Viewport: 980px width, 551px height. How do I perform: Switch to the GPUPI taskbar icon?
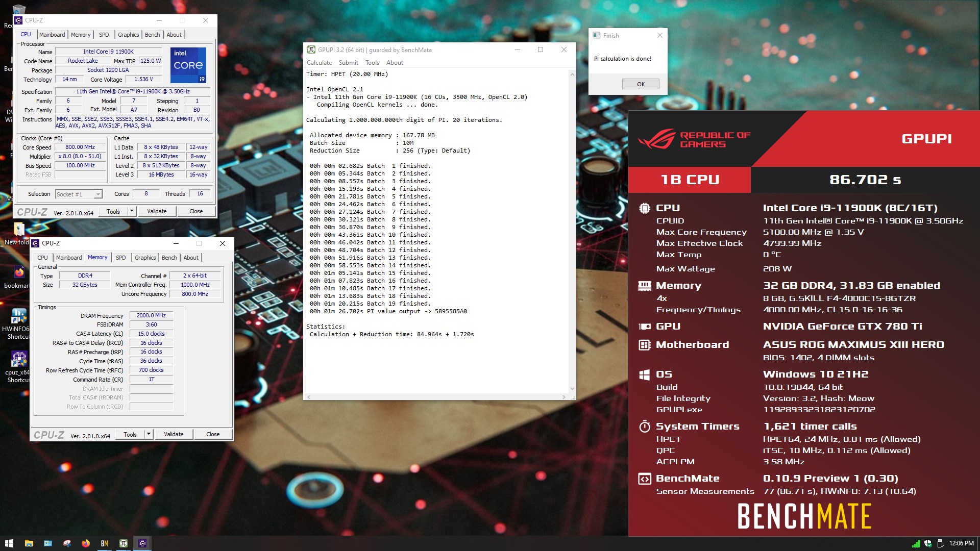click(124, 543)
